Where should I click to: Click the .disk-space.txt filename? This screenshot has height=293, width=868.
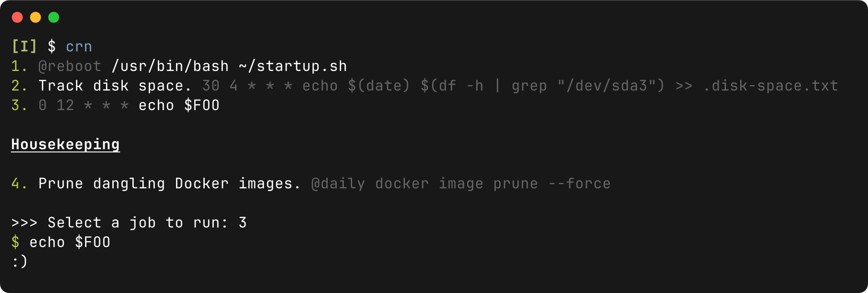pyautogui.click(x=770, y=86)
